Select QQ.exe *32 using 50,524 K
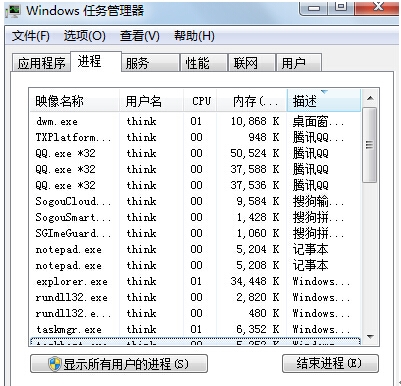Viewport: 401px width, 386px height. [x=195, y=153]
